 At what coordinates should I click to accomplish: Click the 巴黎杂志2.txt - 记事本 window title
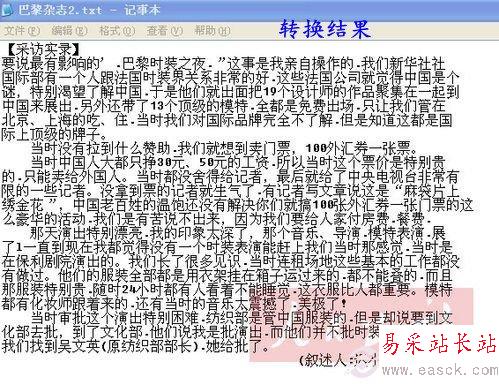(89, 10)
